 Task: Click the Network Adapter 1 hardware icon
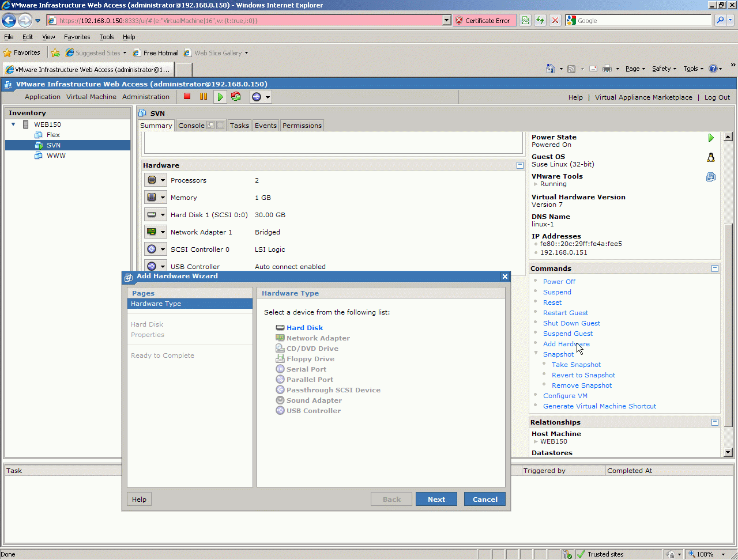(x=152, y=232)
